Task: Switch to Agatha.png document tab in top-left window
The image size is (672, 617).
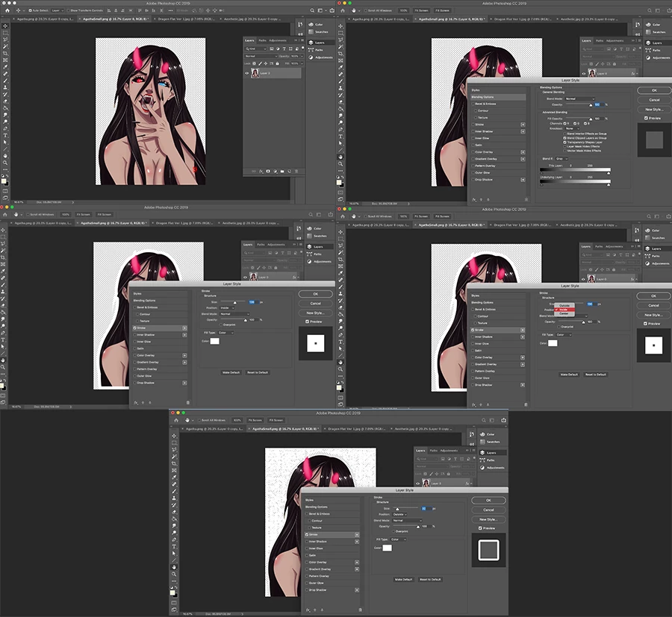Action: click(45, 19)
